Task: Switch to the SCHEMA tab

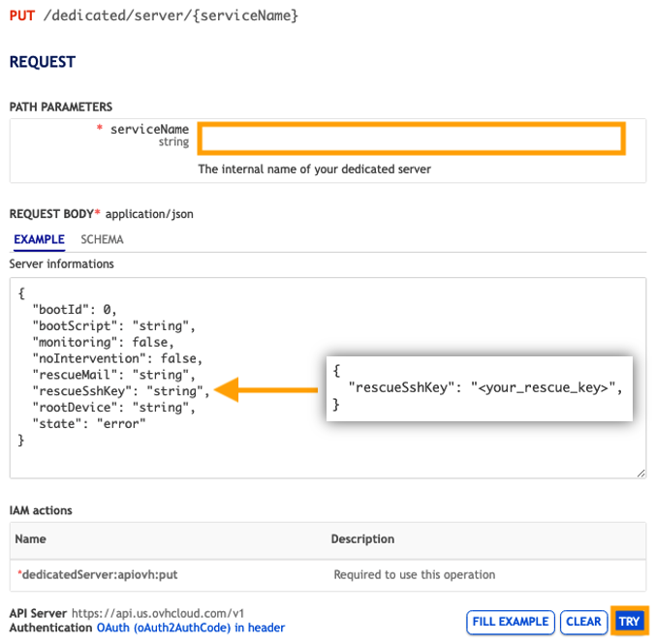Action: [102, 240]
